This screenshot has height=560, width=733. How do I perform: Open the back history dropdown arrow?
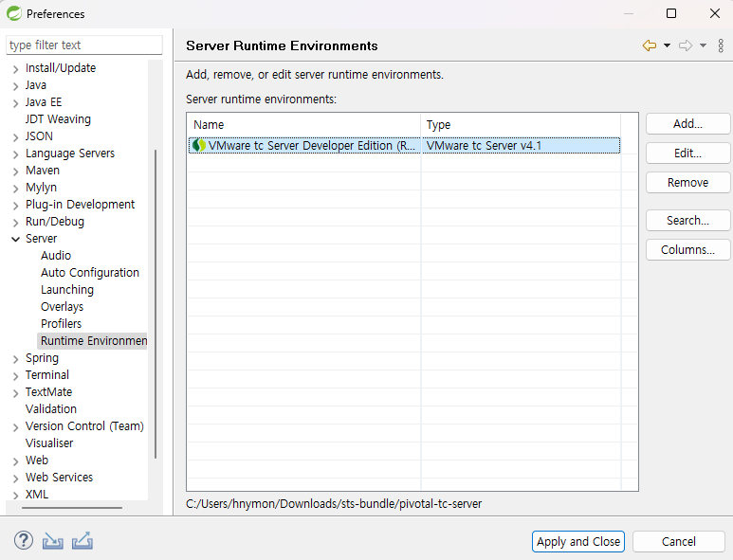coord(667,45)
